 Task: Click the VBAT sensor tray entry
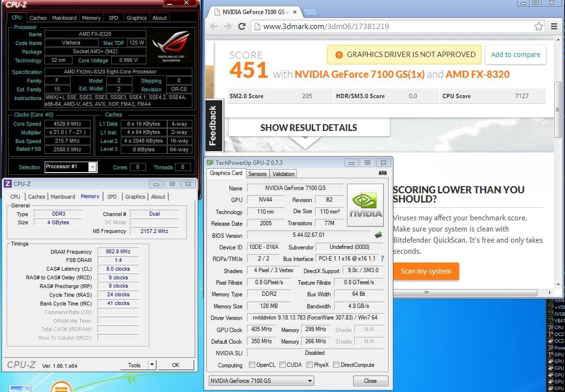(556, 320)
